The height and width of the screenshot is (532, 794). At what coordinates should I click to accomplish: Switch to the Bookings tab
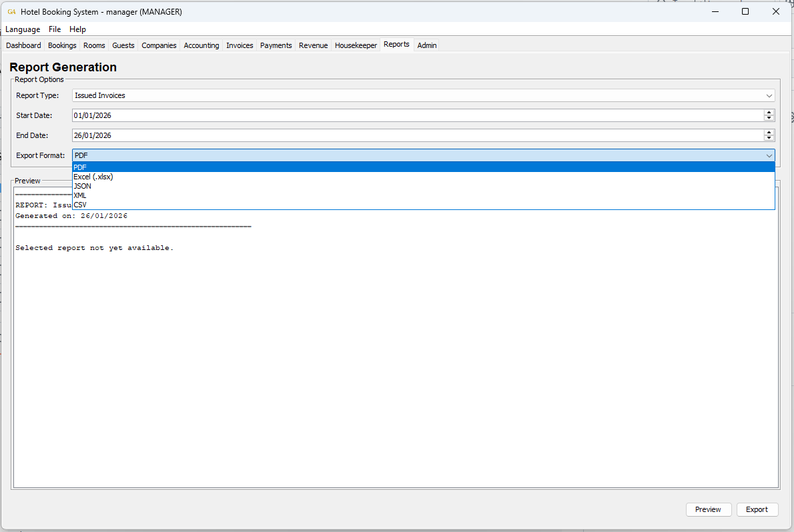(62, 45)
